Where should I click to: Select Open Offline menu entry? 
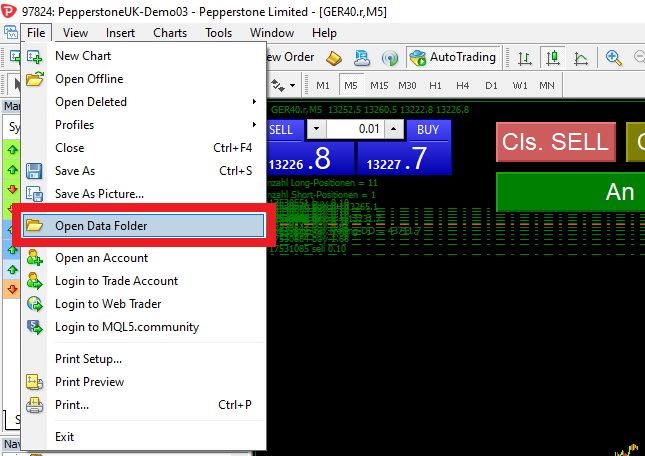tap(143, 79)
